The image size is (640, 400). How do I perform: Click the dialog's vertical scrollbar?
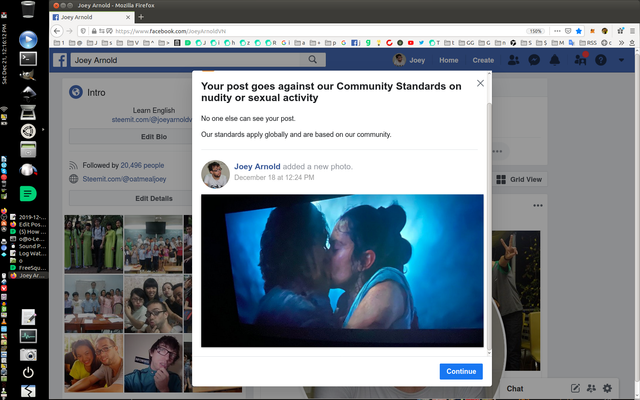click(489, 227)
